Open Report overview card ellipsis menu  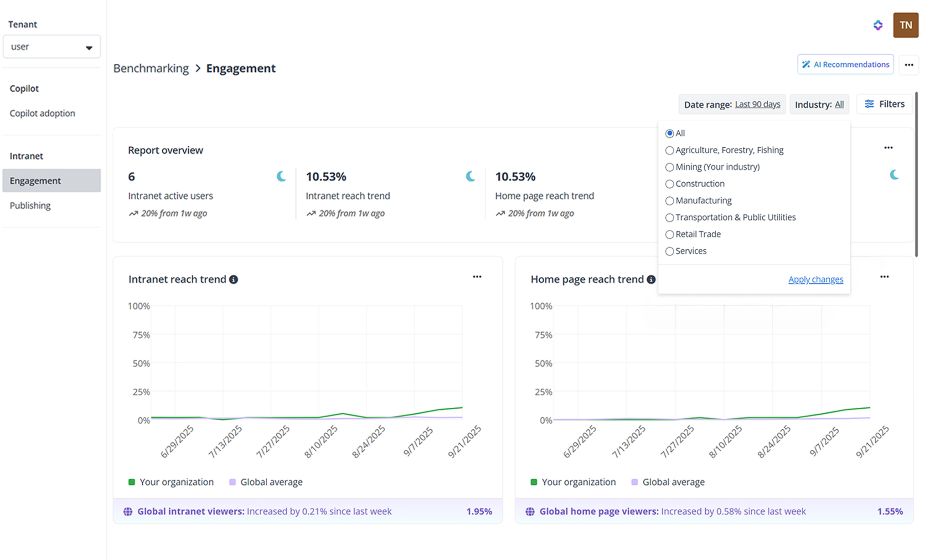point(888,148)
